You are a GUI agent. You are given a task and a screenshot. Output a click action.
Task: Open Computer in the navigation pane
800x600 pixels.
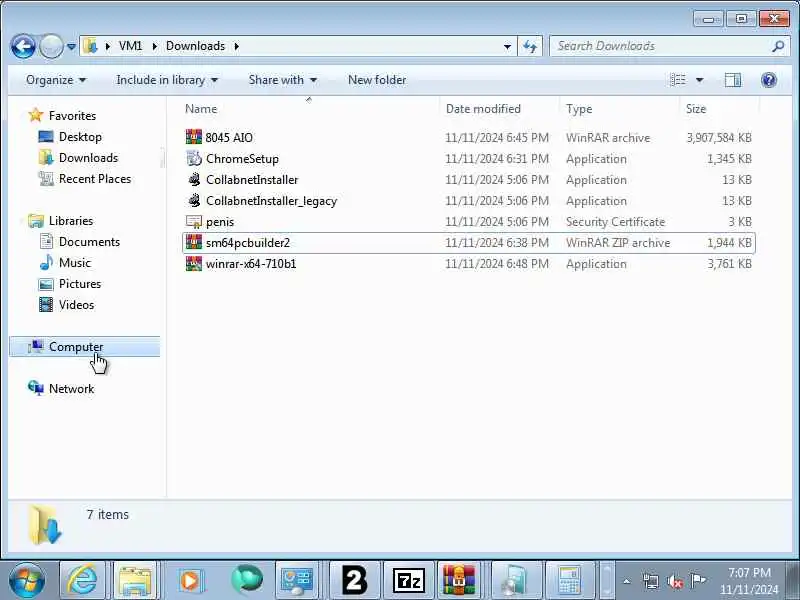(x=85, y=347)
